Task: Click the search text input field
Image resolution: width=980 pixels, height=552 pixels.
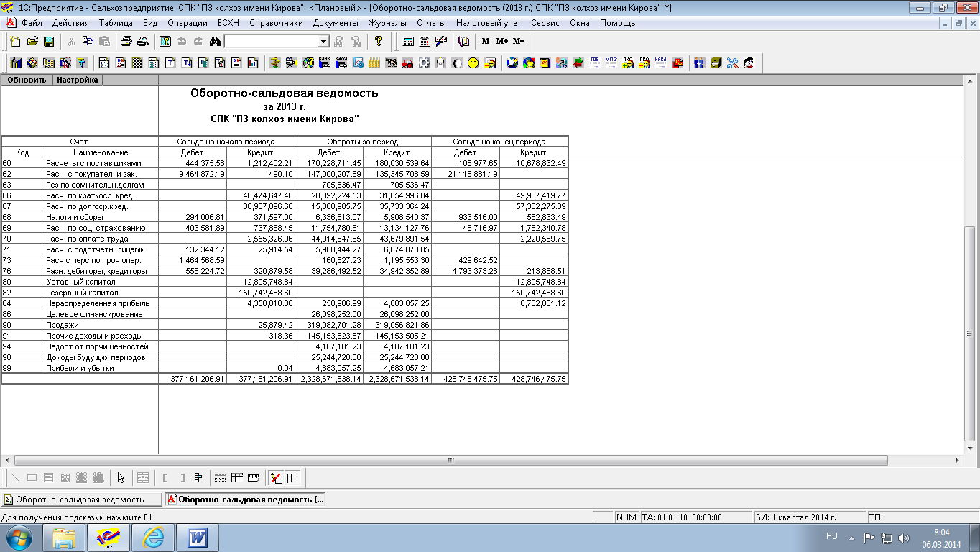Action: click(x=272, y=42)
